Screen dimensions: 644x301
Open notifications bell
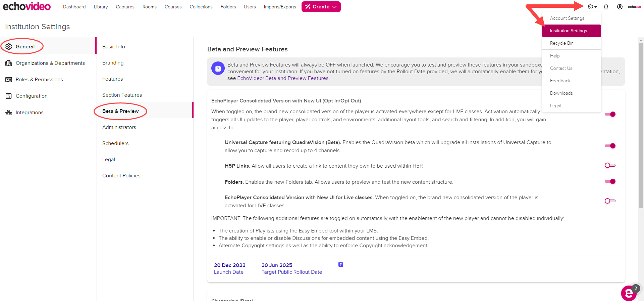coord(606,7)
